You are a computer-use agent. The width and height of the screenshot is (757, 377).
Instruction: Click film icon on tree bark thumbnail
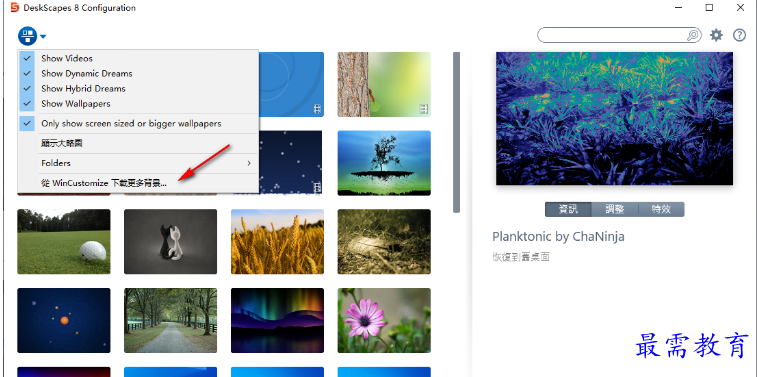pos(424,110)
